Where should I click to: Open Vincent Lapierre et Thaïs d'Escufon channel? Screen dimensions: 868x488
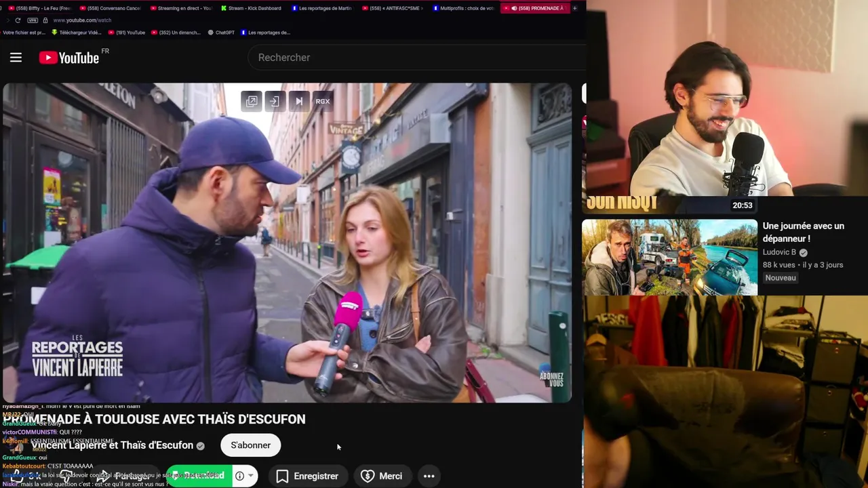click(x=113, y=445)
